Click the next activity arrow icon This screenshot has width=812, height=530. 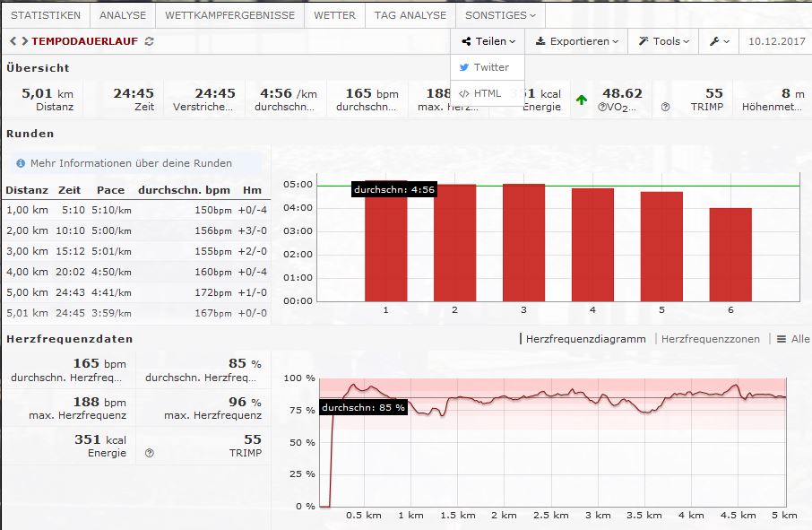tap(24, 41)
